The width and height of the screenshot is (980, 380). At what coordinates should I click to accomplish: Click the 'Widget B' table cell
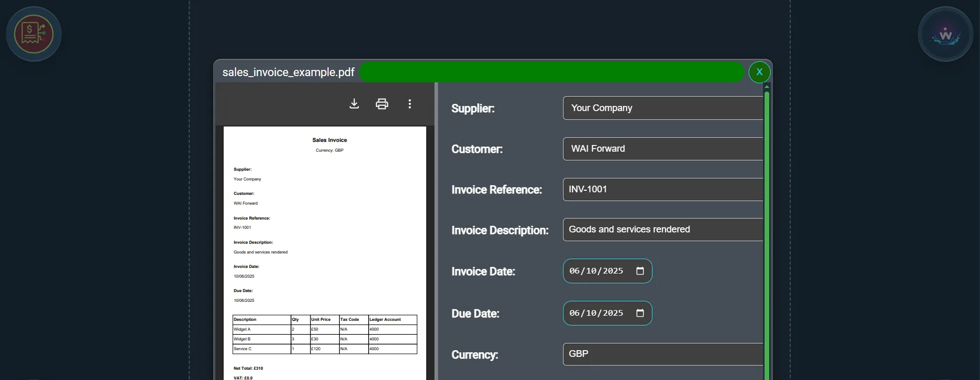click(x=262, y=339)
